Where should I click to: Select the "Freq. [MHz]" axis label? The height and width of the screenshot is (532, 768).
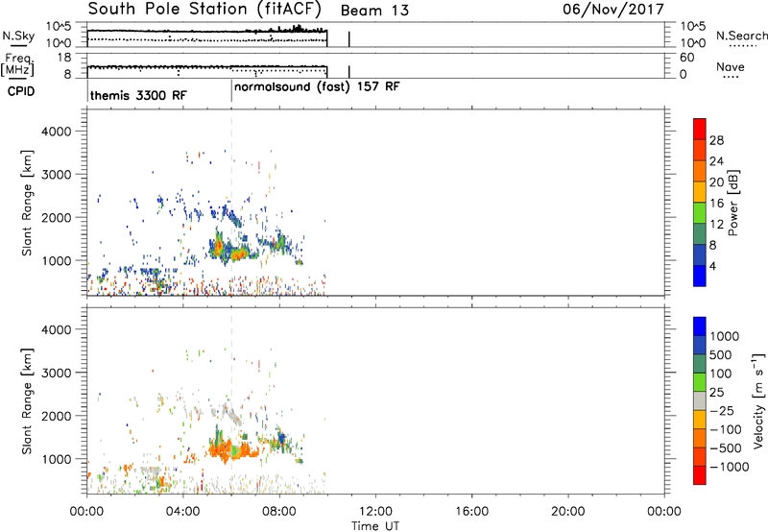[17, 65]
